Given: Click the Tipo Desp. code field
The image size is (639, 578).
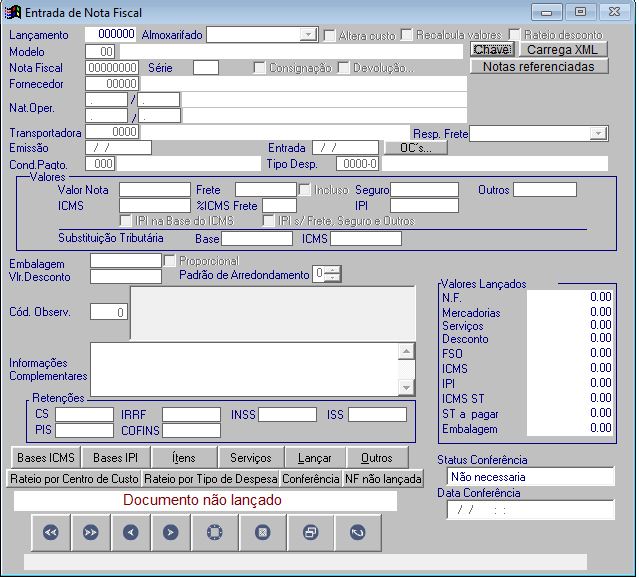Looking at the screenshot, I should pos(357,164).
